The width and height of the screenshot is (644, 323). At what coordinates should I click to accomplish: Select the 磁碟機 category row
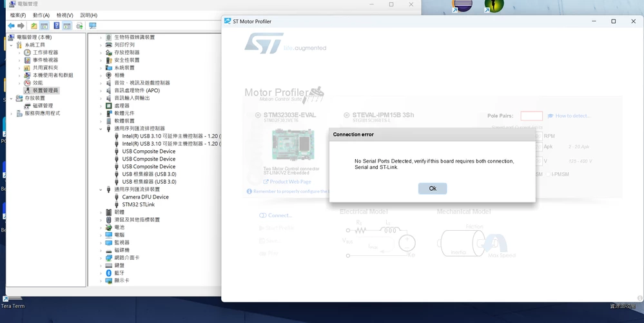click(x=122, y=250)
